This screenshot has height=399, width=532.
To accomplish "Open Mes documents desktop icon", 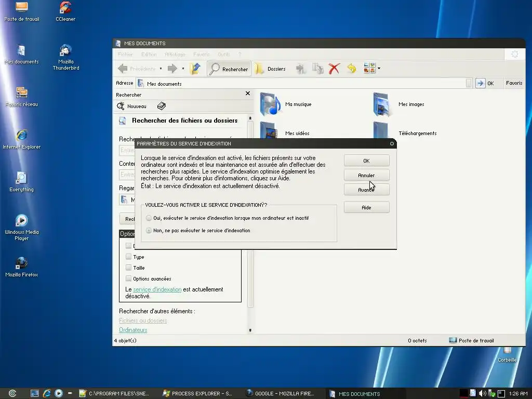I will [x=21, y=54].
